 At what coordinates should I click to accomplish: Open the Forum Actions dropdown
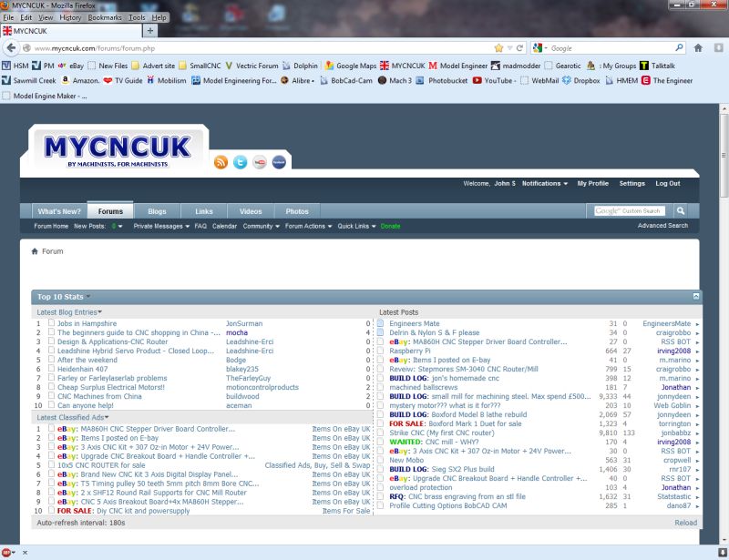click(x=308, y=226)
